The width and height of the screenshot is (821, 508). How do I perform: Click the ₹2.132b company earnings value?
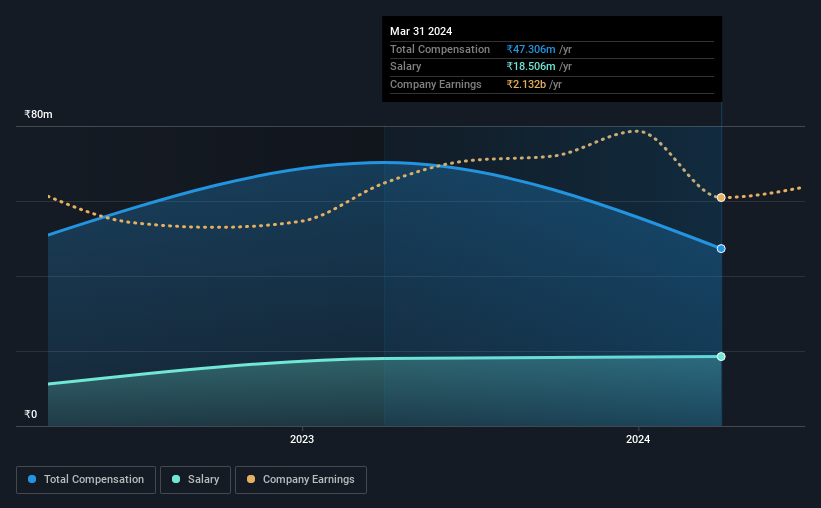[x=526, y=84]
